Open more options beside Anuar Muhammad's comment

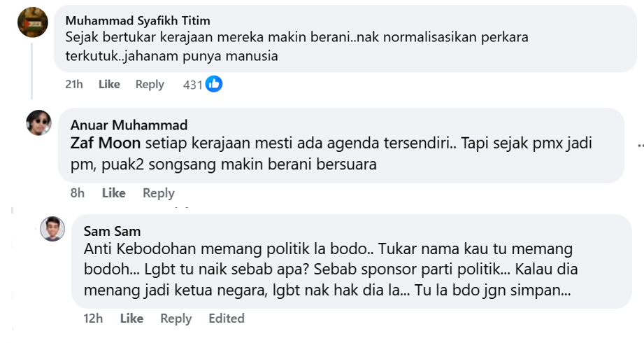[x=639, y=145]
